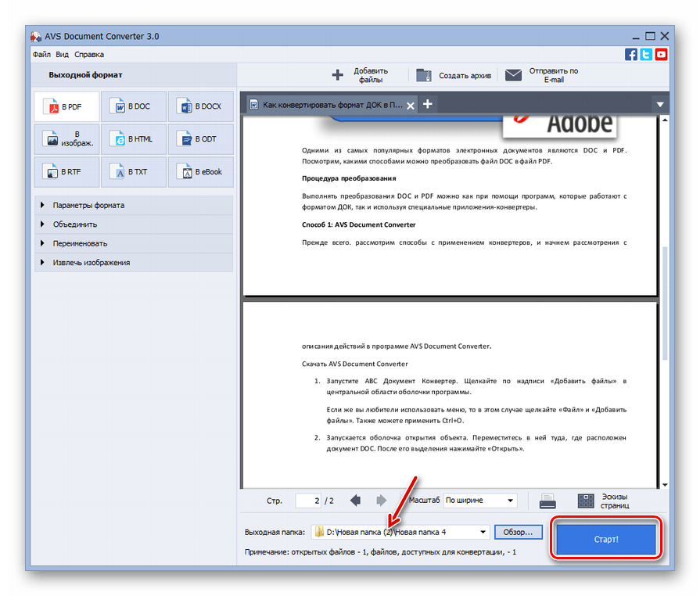The height and width of the screenshot is (596, 700).
Task: Go to next page with right arrow
Action: [381, 501]
